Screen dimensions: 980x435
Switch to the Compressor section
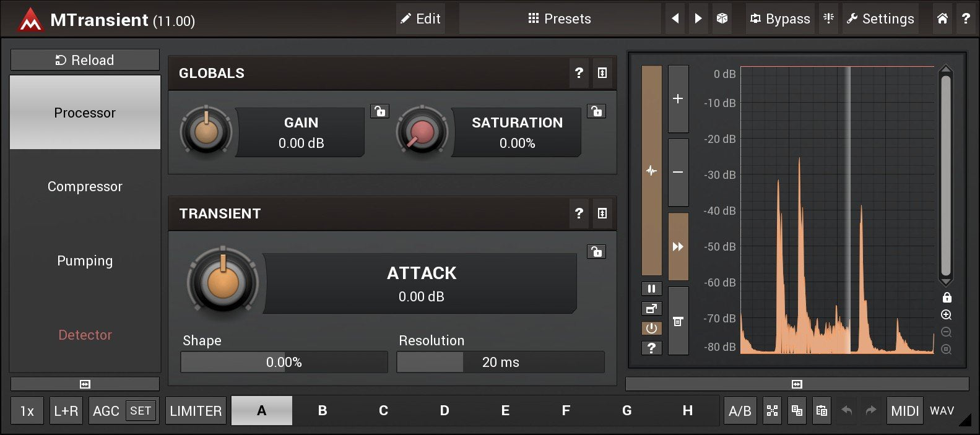pos(85,186)
